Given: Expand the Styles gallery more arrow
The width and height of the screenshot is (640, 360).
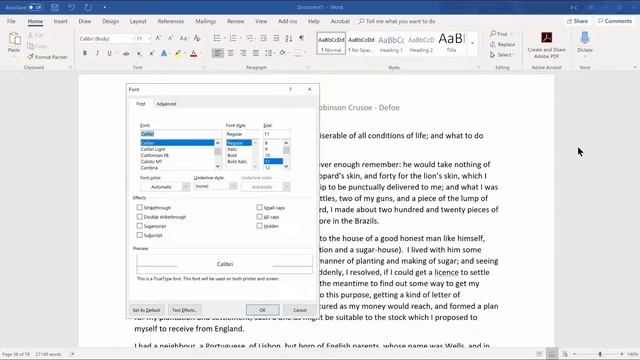Looking at the screenshot, I should [x=472, y=43].
